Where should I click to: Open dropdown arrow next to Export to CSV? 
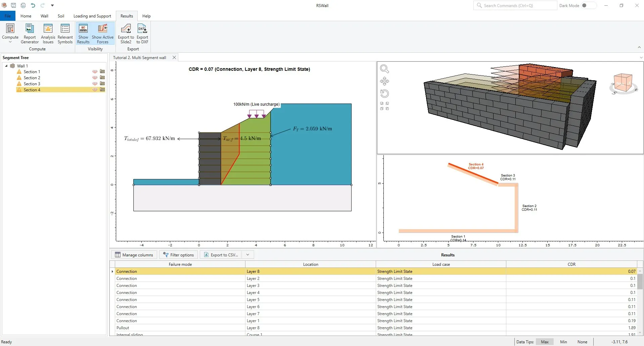(x=248, y=255)
